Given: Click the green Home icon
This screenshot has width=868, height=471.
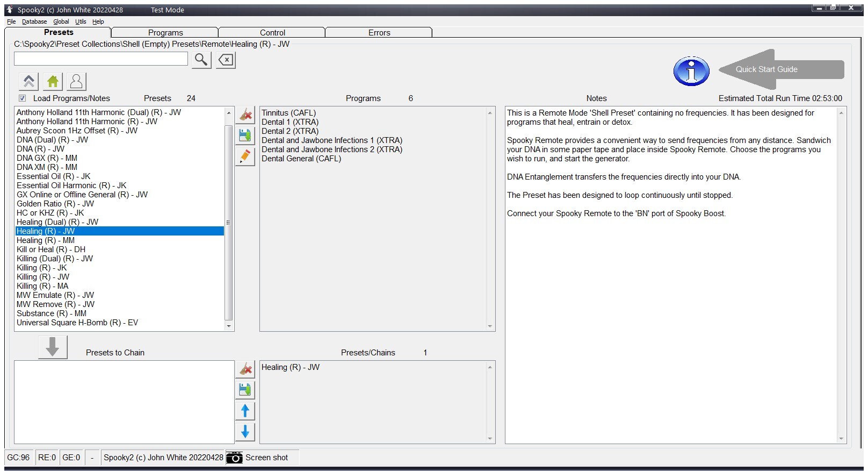Looking at the screenshot, I should click(x=53, y=82).
